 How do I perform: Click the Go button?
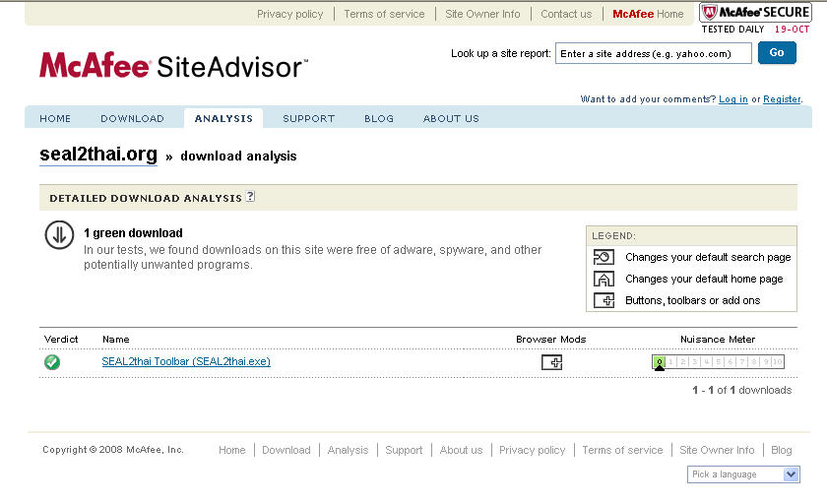(x=777, y=53)
